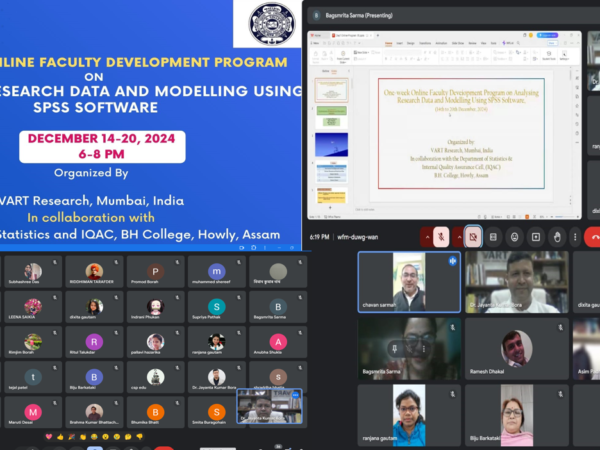
Task: Select slide 2 thumbnail with green boxes
Action: pyautogui.click(x=331, y=117)
